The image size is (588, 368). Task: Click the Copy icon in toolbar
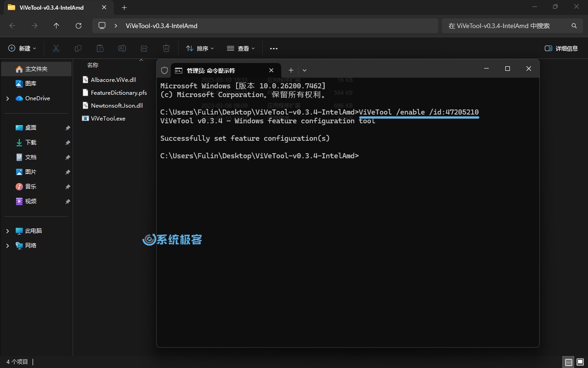coord(78,48)
